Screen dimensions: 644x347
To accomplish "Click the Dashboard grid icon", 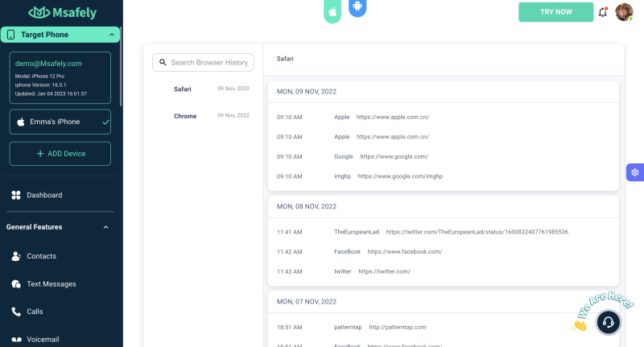I will click(x=16, y=195).
